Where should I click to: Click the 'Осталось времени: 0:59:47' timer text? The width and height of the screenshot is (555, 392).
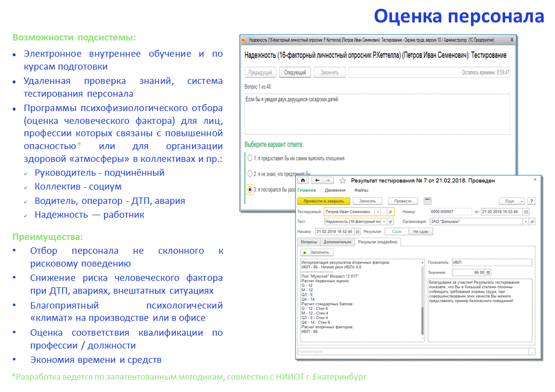point(485,73)
